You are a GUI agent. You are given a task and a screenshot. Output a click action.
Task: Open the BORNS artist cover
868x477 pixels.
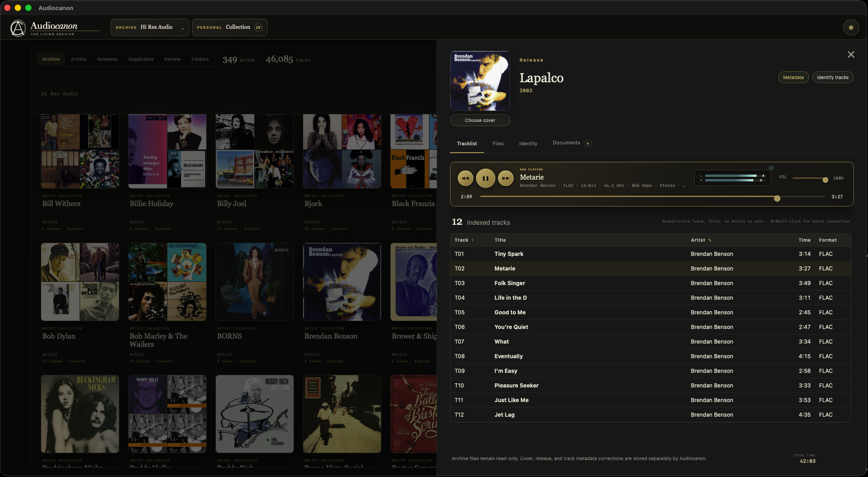tap(255, 282)
